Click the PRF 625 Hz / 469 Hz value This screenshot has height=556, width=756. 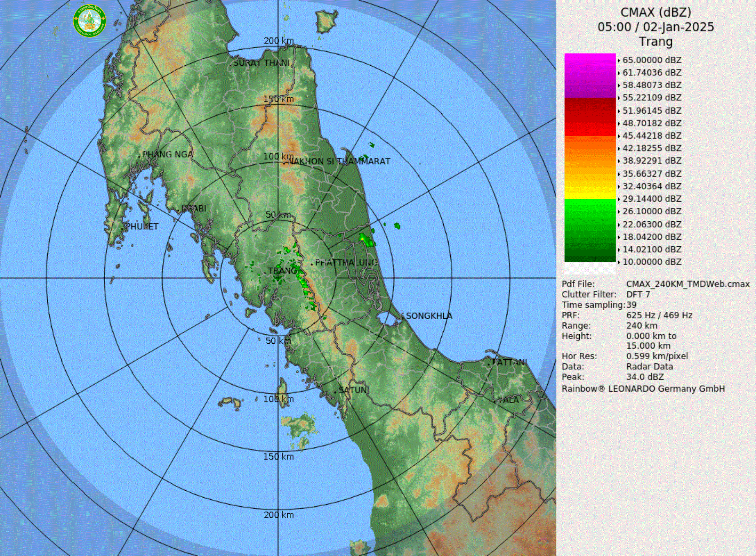[x=659, y=315]
